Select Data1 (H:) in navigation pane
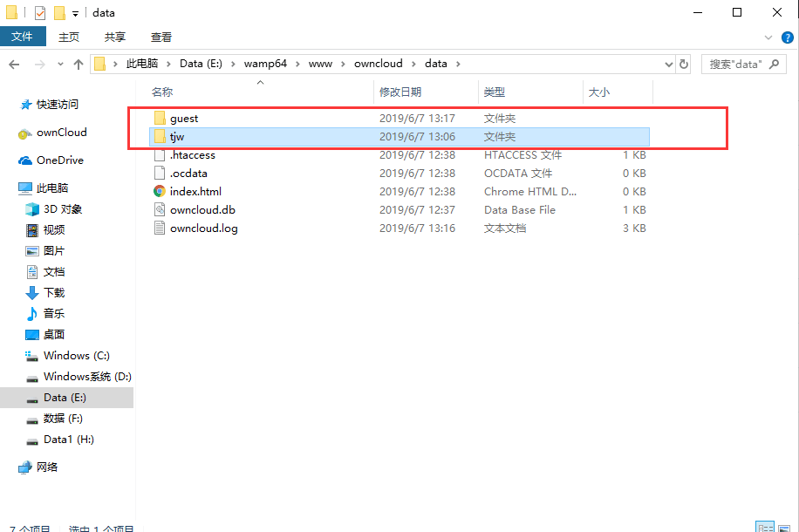 [67, 440]
